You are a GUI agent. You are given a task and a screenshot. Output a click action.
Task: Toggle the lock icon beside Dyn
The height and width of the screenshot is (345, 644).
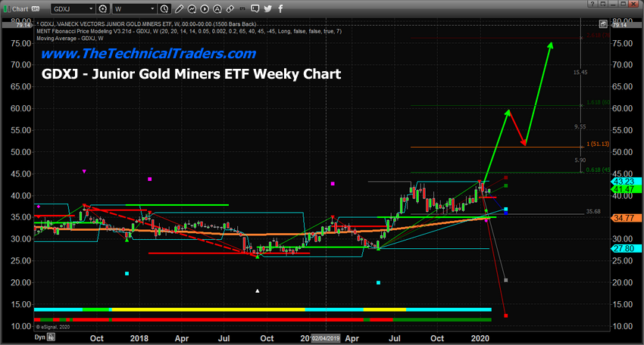[52, 338]
